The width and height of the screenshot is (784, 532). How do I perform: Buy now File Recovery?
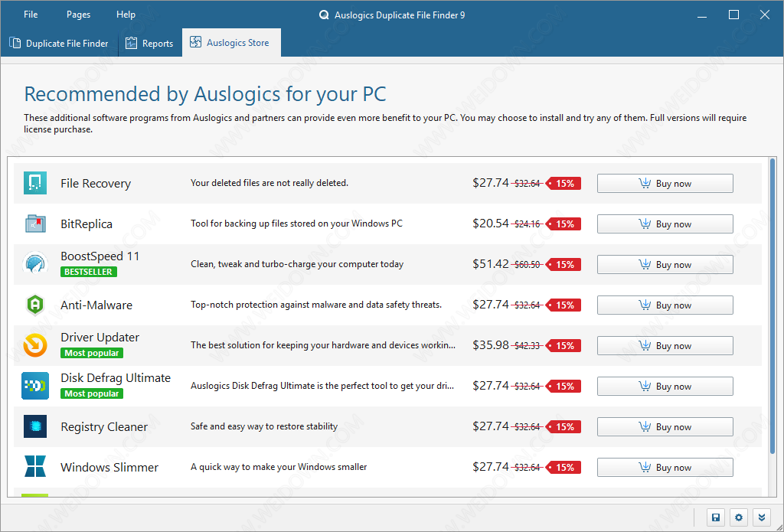(665, 184)
